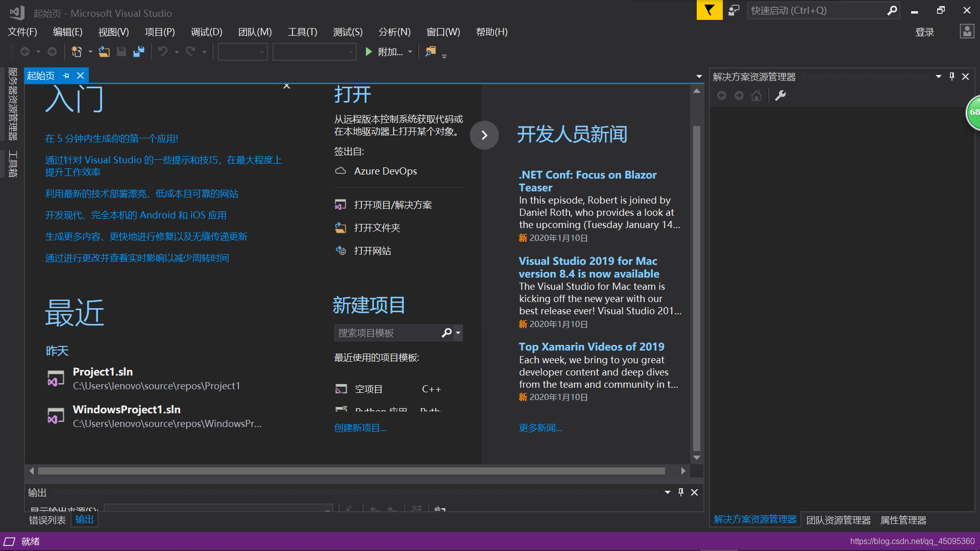This screenshot has width=980, height=551.
Task: Open the 工具(T) menu
Action: coord(303,32)
